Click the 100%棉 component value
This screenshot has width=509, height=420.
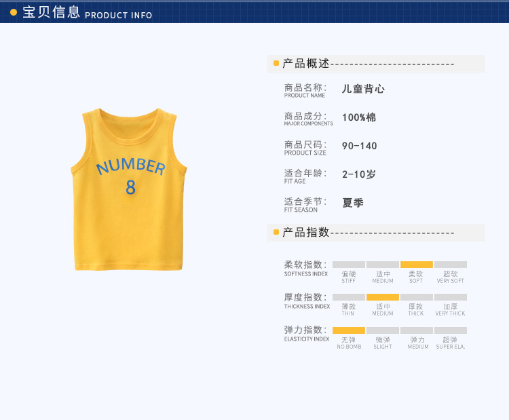tap(359, 117)
